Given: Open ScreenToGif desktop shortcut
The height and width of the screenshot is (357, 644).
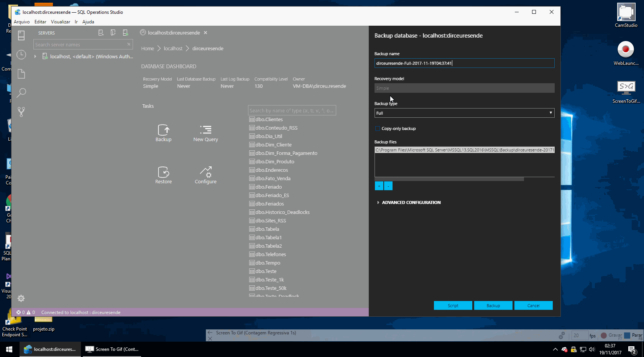Looking at the screenshot, I should pyautogui.click(x=626, y=92).
